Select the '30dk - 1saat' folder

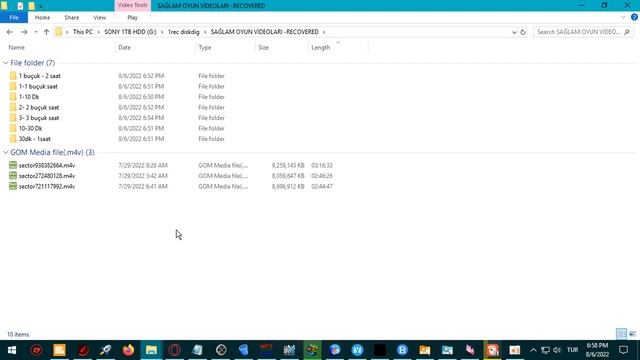point(35,139)
